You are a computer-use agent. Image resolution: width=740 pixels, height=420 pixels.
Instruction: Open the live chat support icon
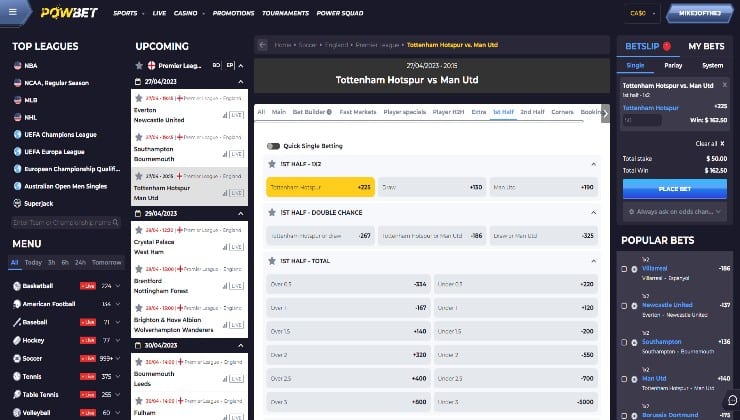coord(732,400)
